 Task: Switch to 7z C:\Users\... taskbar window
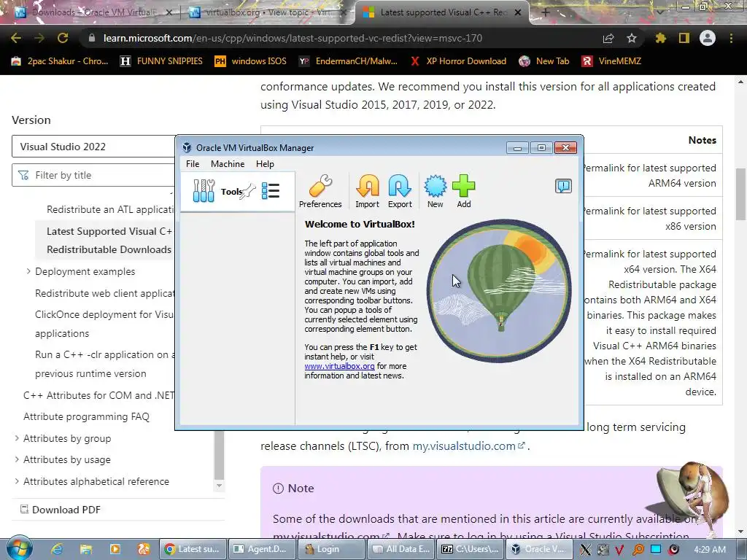pyautogui.click(x=471, y=549)
